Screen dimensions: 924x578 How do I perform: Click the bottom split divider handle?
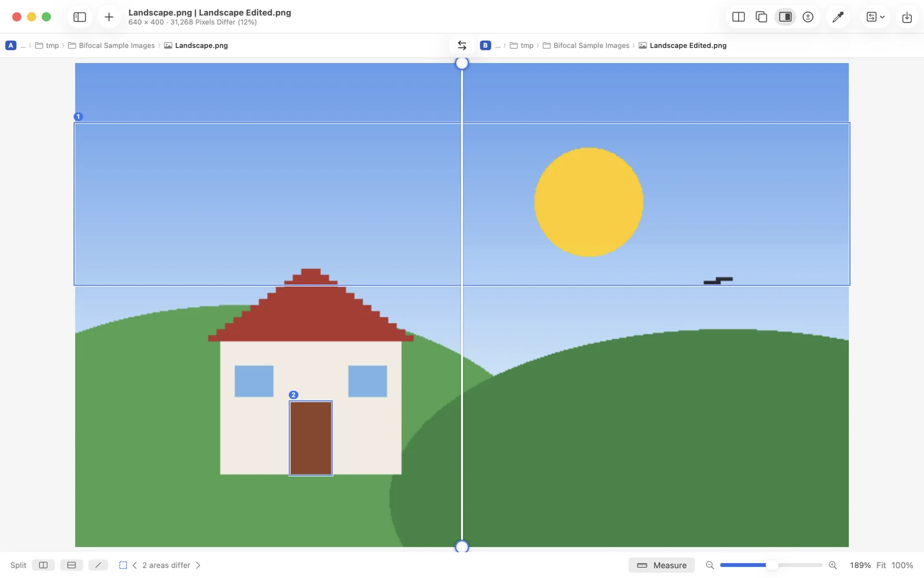click(x=462, y=546)
